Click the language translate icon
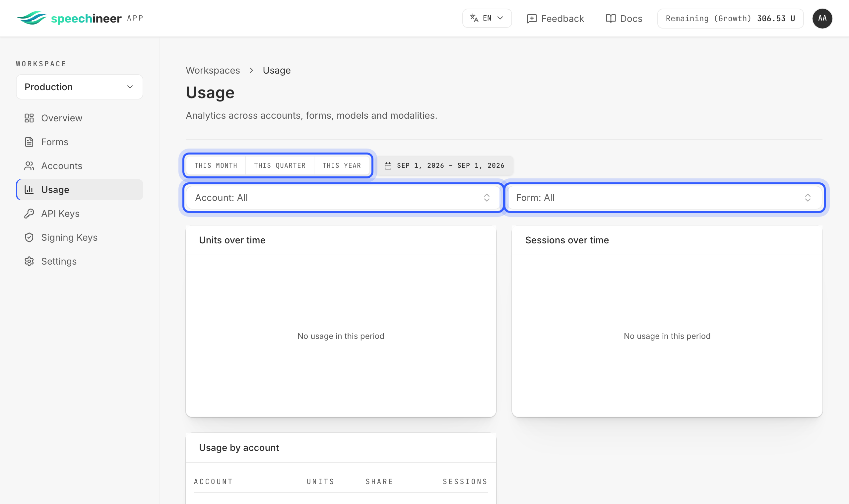 pyautogui.click(x=474, y=18)
